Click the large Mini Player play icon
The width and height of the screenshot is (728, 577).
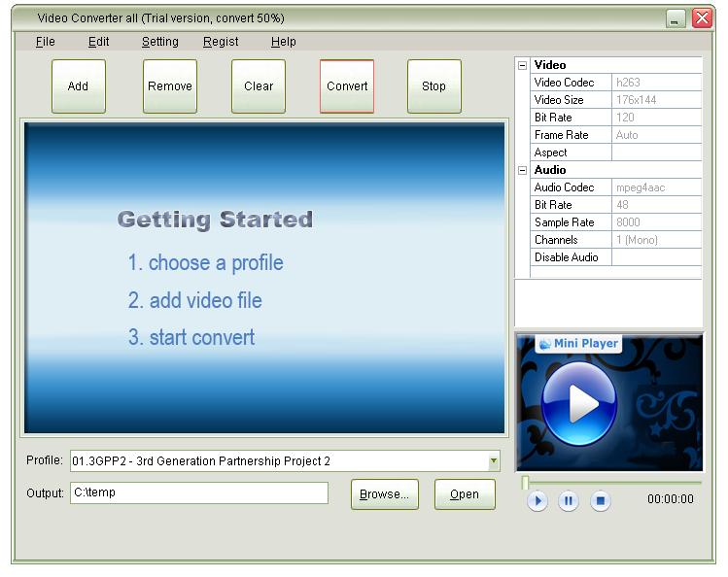coord(579,402)
